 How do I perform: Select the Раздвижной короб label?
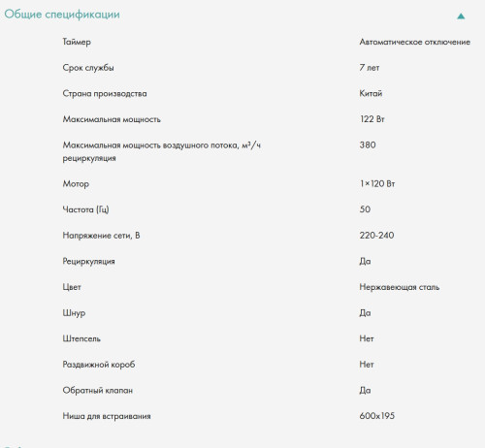(x=99, y=365)
